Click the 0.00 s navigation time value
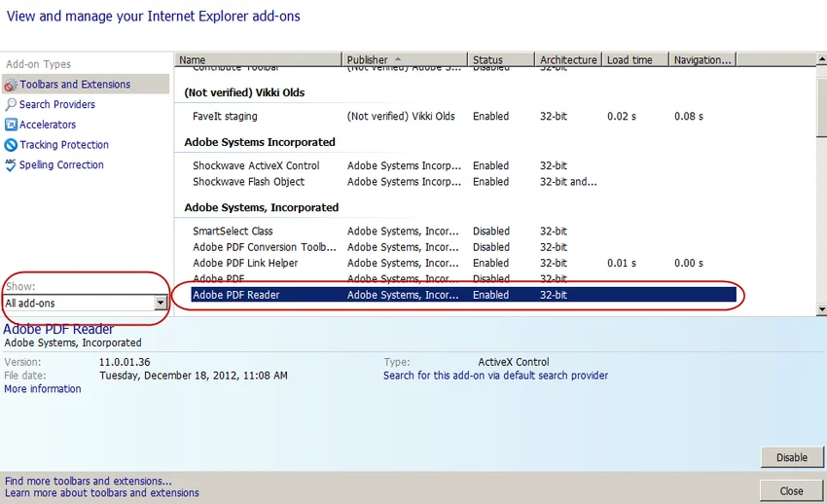This screenshot has width=827, height=504. click(688, 263)
